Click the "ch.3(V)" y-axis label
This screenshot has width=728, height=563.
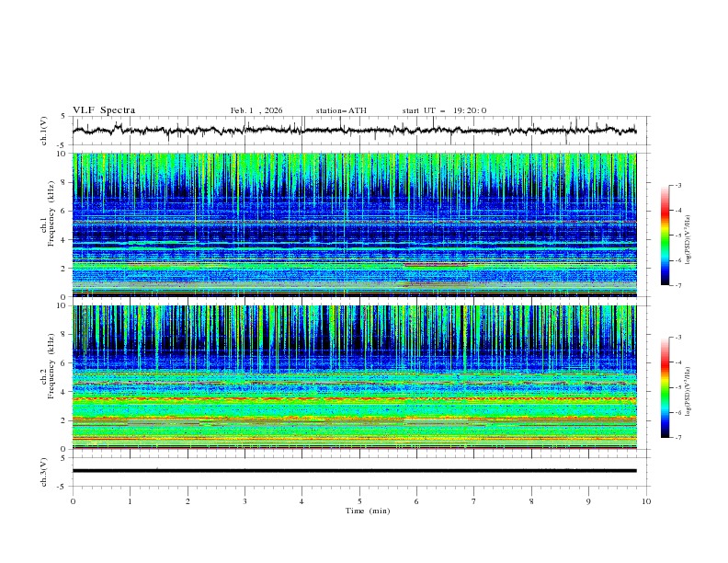[44, 472]
